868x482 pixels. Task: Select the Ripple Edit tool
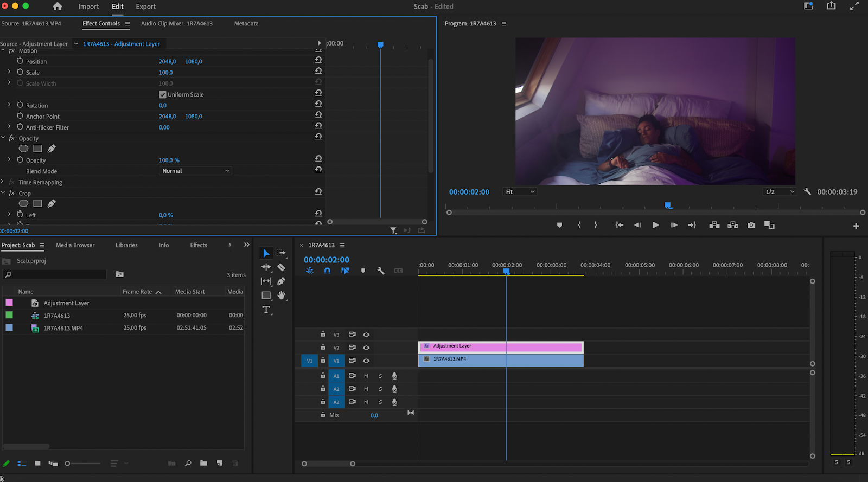click(266, 267)
